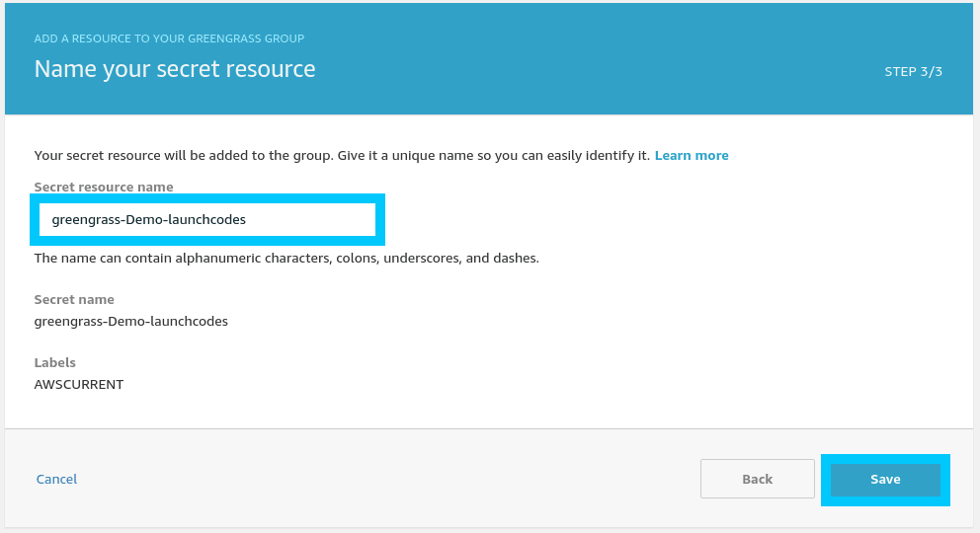Click the 'Name your secret resource' heading
This screenshot has width=980, height=533.
(x=175, y=70)
